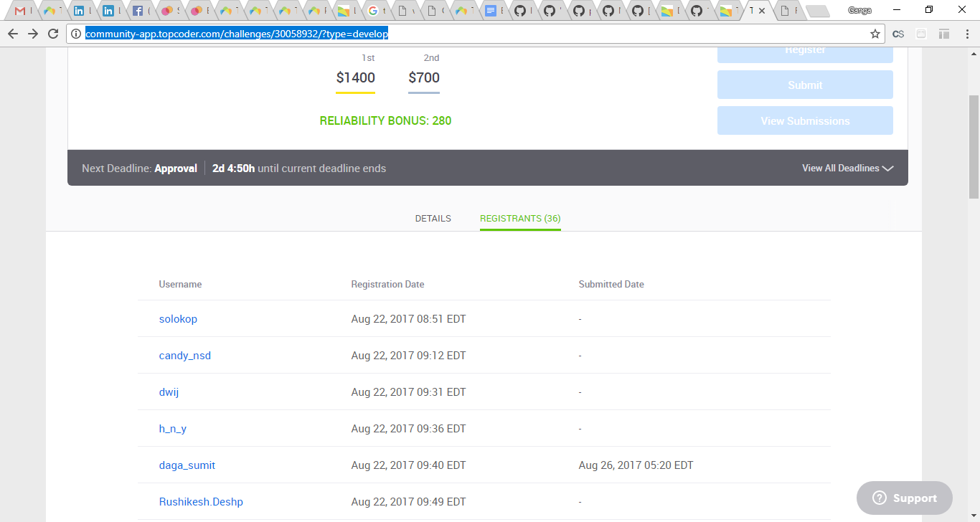Click submitted date Aug 26, 2017 05:20 EDT
980x522 pixels.
tap(636, 465)
